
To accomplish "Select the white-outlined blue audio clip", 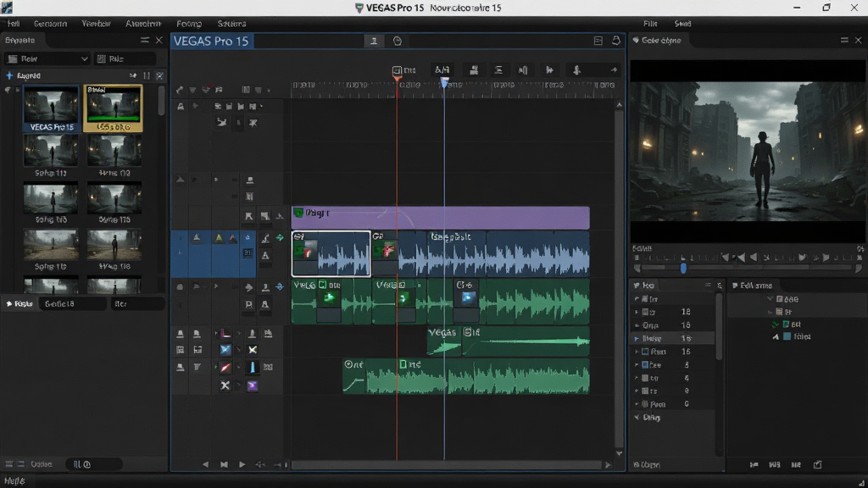I will point(331,254).
